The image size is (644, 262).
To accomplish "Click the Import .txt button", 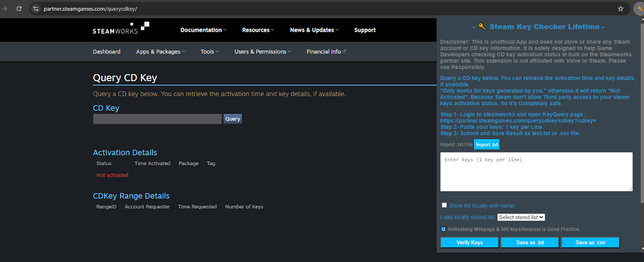I will click(x=487, y=145).
